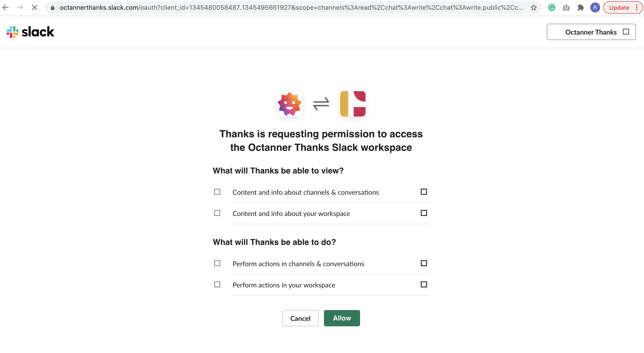The width and height of the screenshot is (644, 353).
Task: Open the Chrome profile avatar R
Action: coord(595,8)
